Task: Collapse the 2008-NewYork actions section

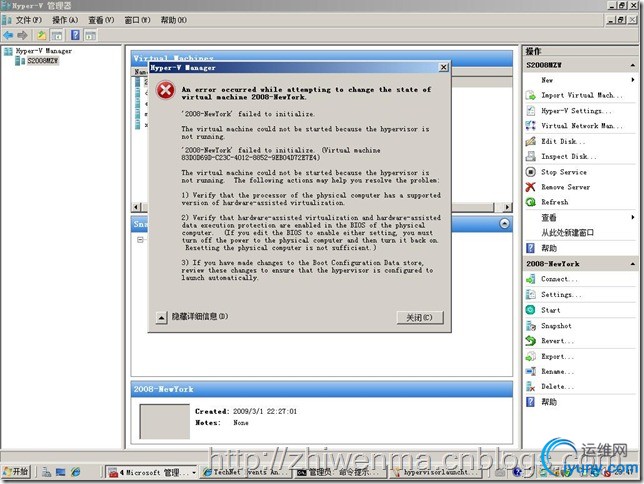Action: click(x=632, y=264)
